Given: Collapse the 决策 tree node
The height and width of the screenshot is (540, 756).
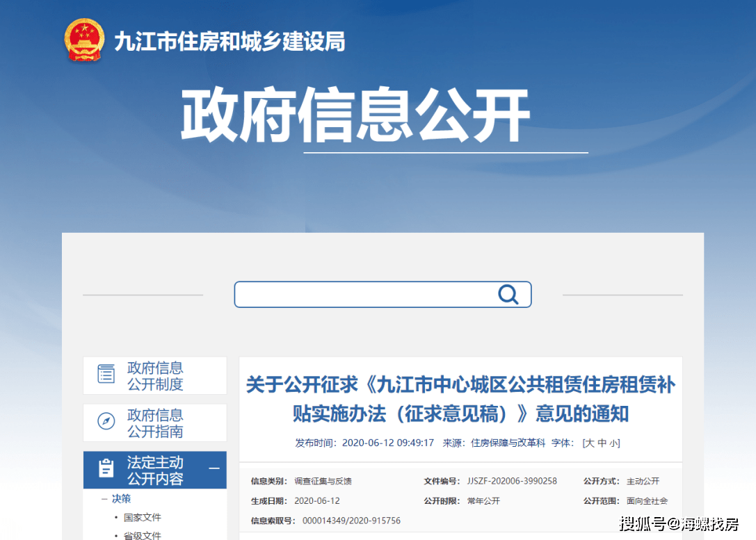Looking at the screenshot, I should pyautogui.click(x=104, y=499).
